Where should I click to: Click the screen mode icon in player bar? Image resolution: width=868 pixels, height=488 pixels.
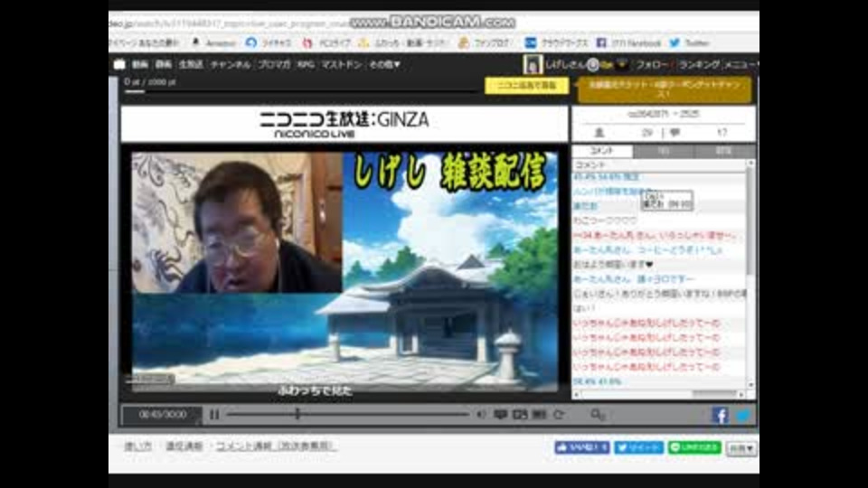click(x=520, y=414)
